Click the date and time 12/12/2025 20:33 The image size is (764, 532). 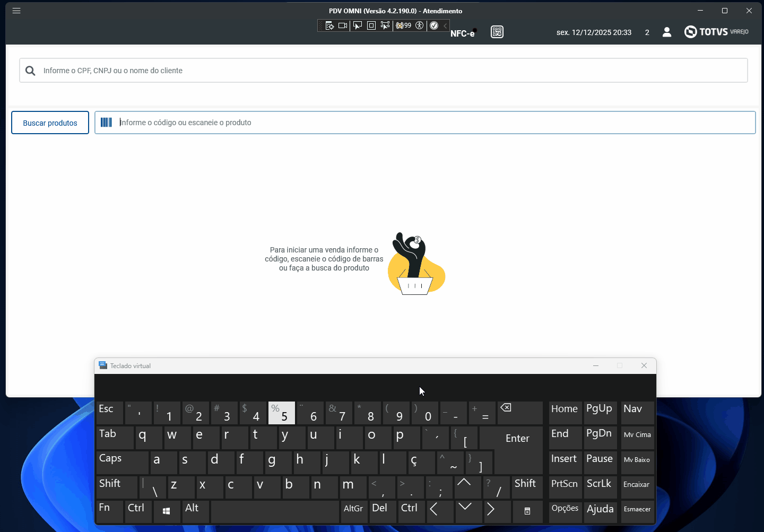[x=594, y=32]
